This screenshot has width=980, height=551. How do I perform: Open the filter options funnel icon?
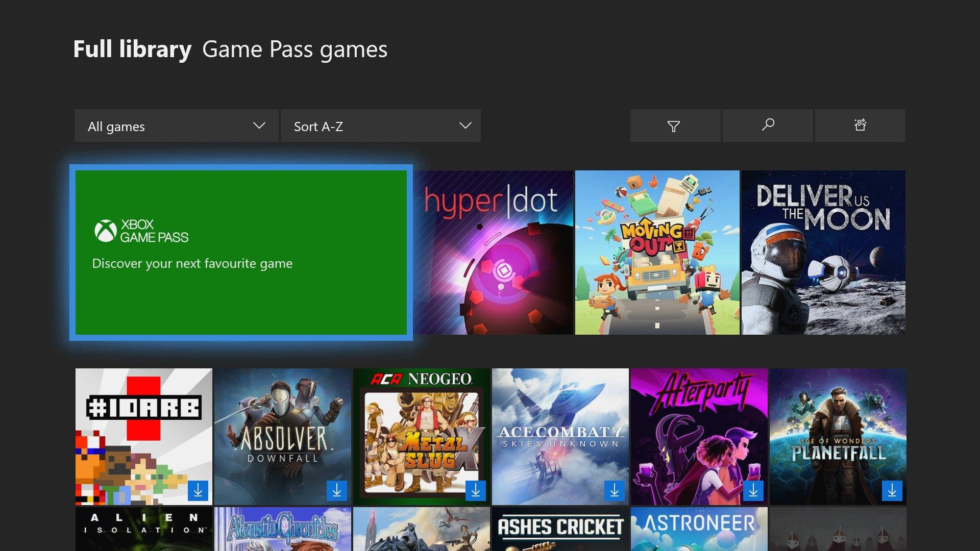click(675, 126)
